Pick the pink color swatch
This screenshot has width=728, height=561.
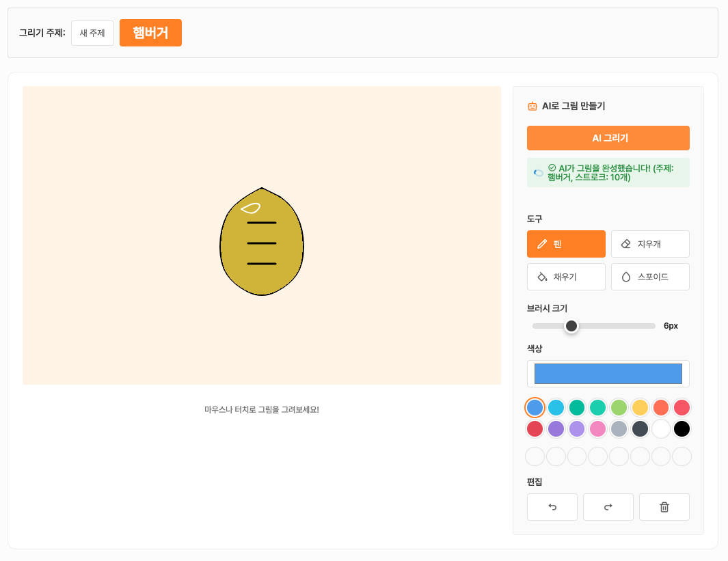[598, 429]
